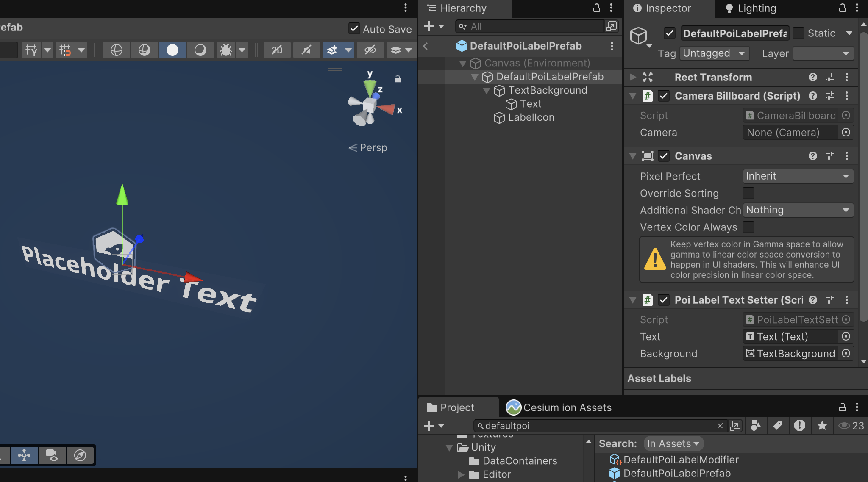The width and height of the screenshot is (868, 482).
Task: Open the Cesium ion Assets tab
Action: click(559, 407)
